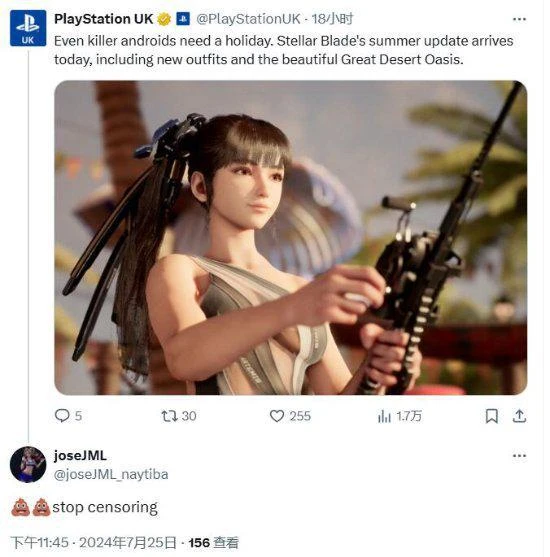The height and width of the screenshot is (557, 550).
Task: Open the @PlayStationUK handle link
Action: [x=248, y=19]
